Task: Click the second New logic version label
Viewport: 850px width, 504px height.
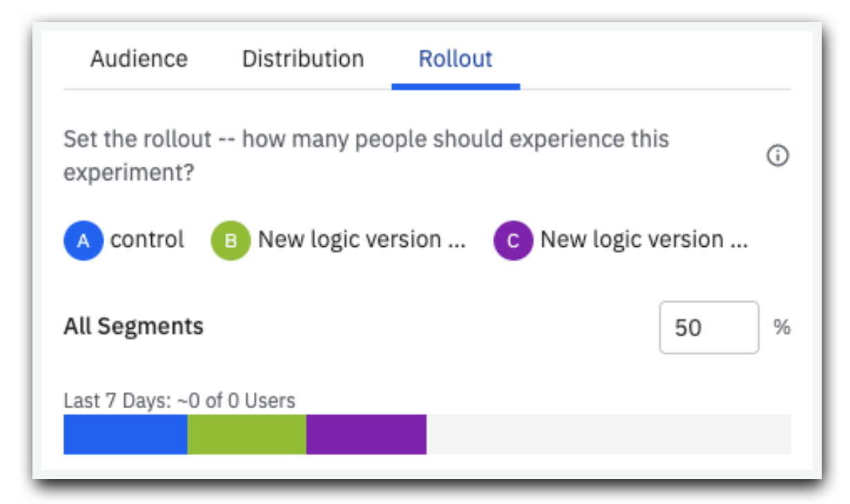Action: [x=644, y=240]
